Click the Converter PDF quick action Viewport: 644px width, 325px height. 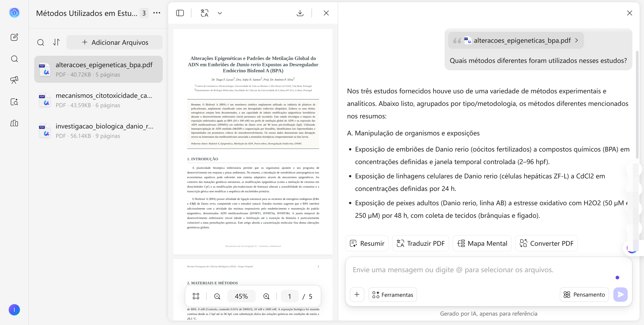coord(547,243)
